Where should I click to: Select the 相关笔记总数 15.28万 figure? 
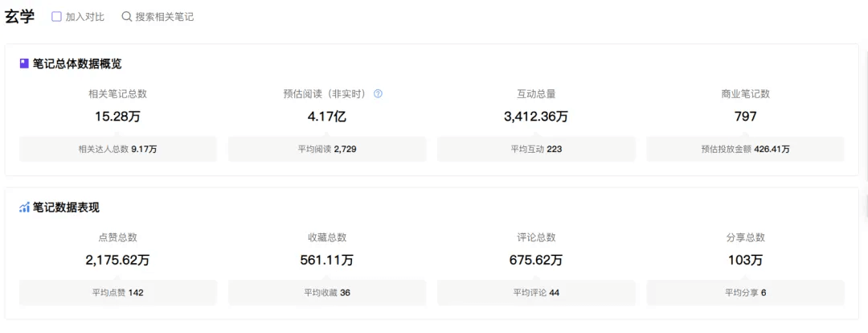(117, 117)
